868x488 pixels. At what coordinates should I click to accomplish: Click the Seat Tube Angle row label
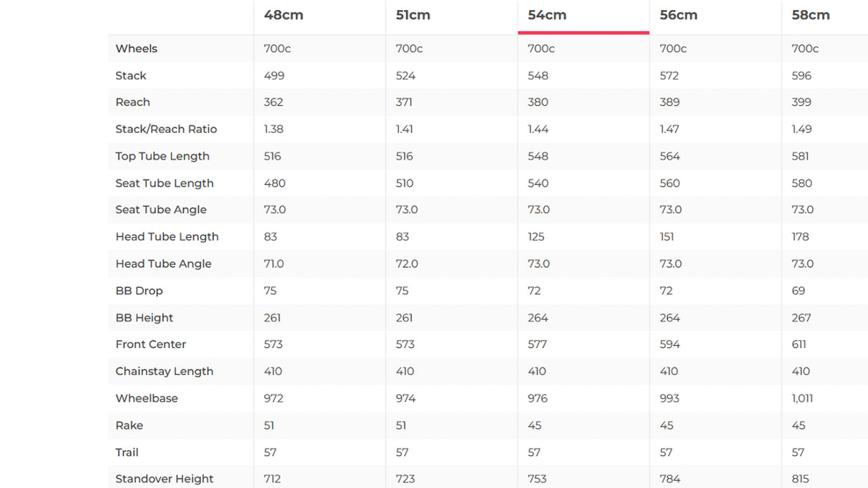161,210
